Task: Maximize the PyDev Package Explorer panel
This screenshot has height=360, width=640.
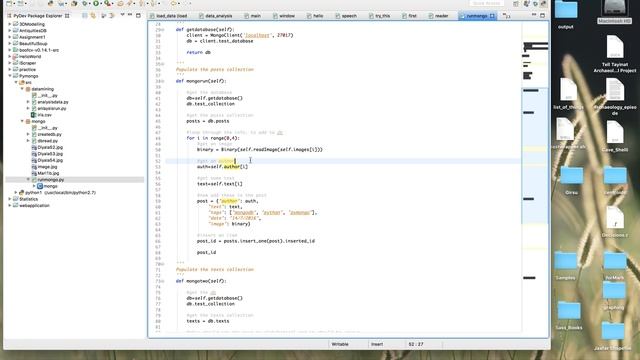Action: 138,16
